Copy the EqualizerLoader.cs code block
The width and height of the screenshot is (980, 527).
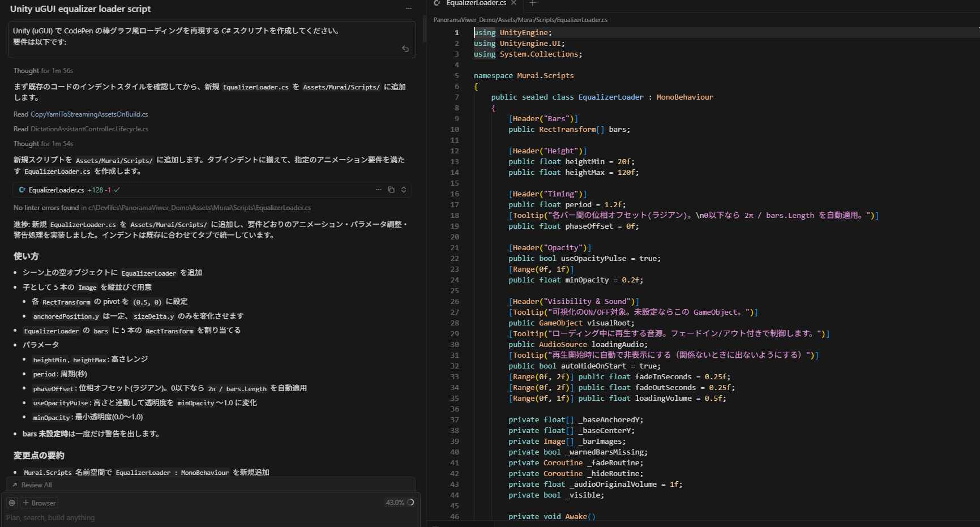point(391,190)
